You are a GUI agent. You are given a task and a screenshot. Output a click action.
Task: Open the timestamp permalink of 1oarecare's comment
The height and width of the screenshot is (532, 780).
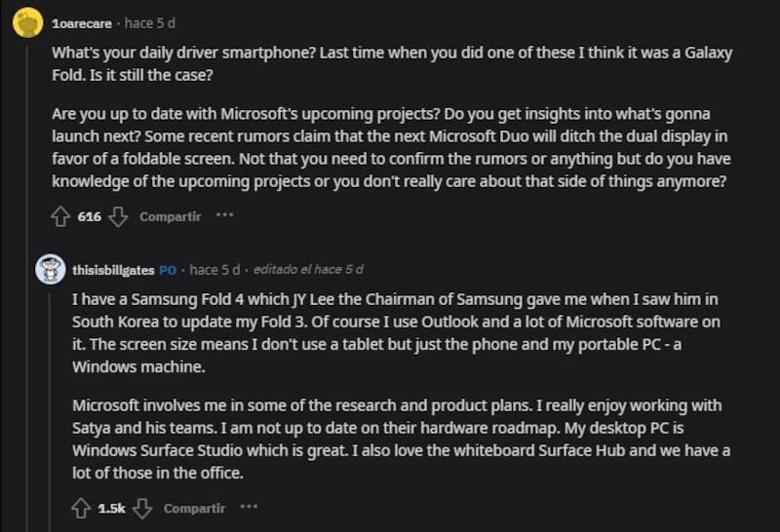tap(150, 22)
